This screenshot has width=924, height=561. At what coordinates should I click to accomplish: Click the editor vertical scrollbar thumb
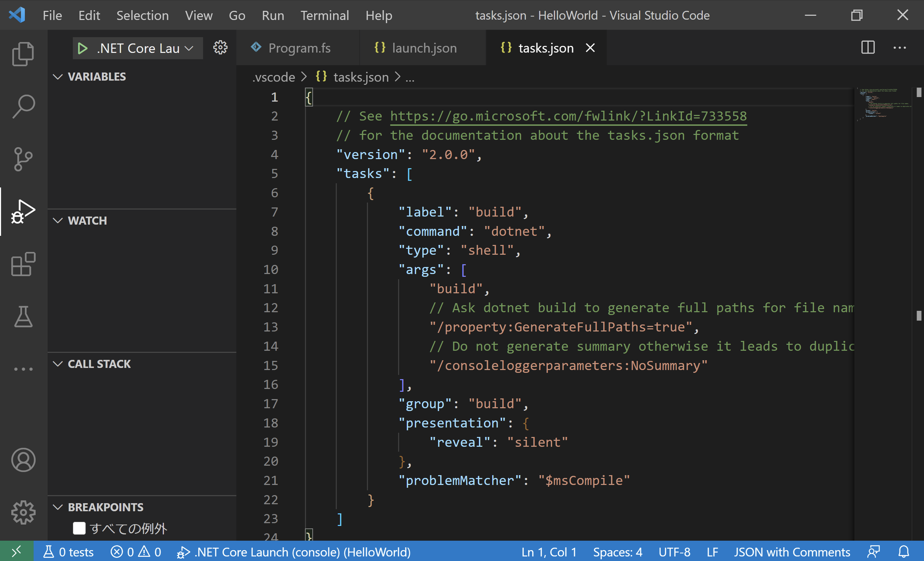918,92
